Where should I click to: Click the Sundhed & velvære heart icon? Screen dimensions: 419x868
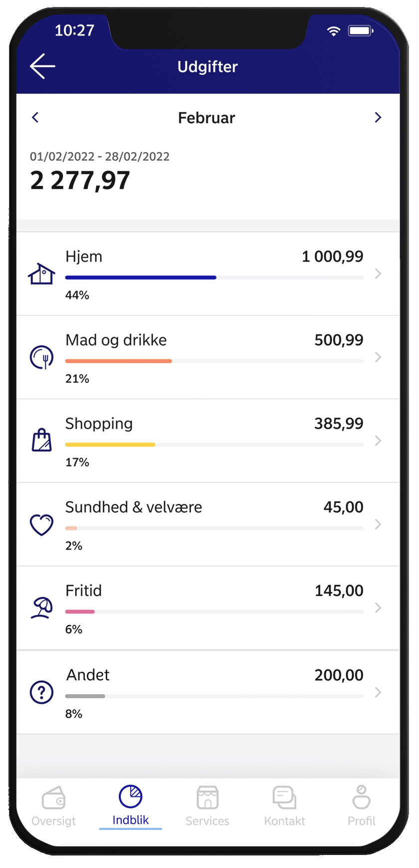coord(41,524)
